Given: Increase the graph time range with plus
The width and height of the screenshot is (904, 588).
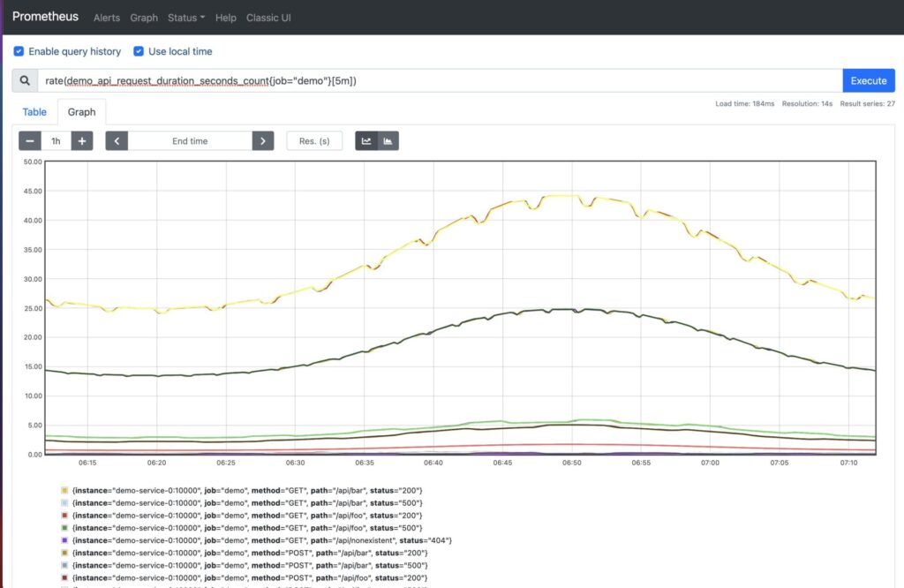Looking at the screenshot, I should (x=82, y=140).
